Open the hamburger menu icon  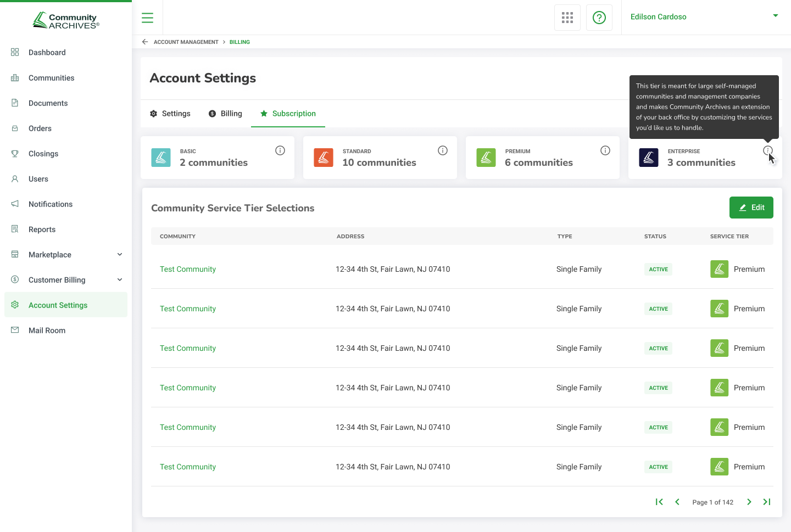point(147,18)
